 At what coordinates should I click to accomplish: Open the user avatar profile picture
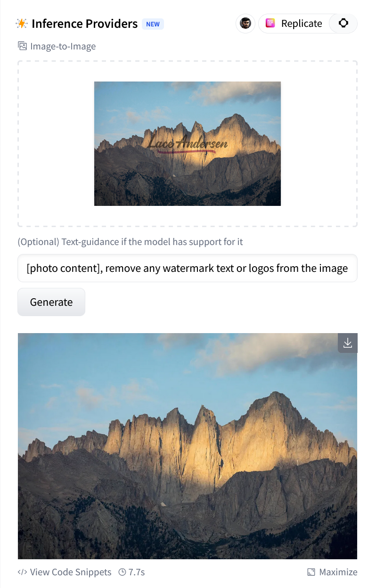pos(245,23)
